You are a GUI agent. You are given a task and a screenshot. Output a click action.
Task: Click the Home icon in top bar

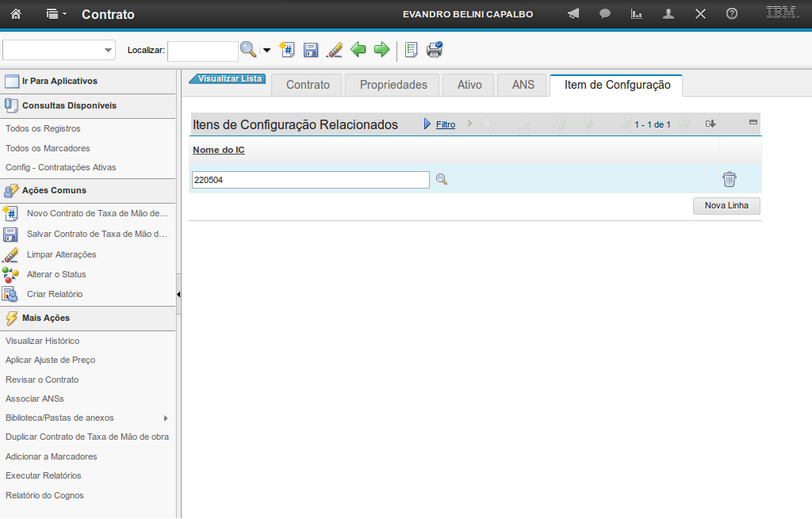[16, 14]
